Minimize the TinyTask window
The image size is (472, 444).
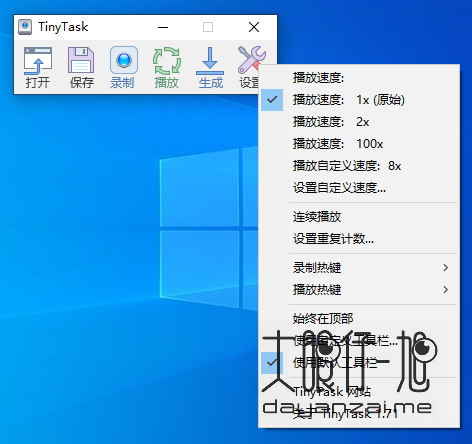click(163, 27)
